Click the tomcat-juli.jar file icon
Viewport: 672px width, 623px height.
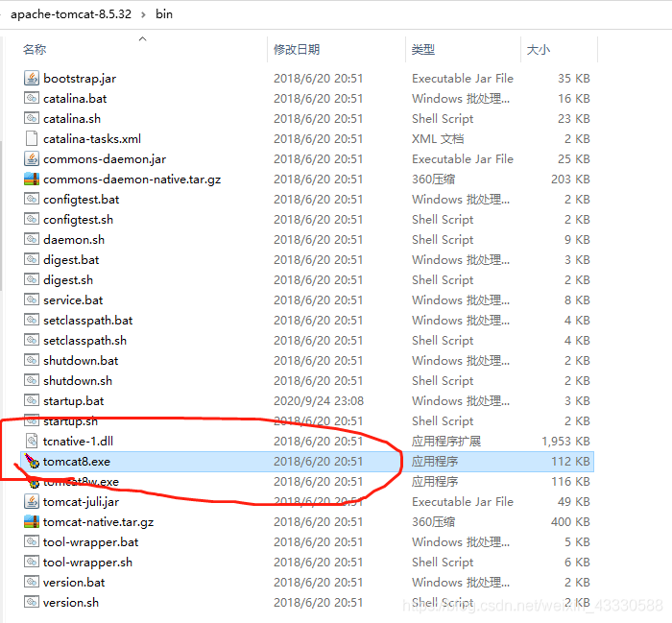(x=32, y=501)
